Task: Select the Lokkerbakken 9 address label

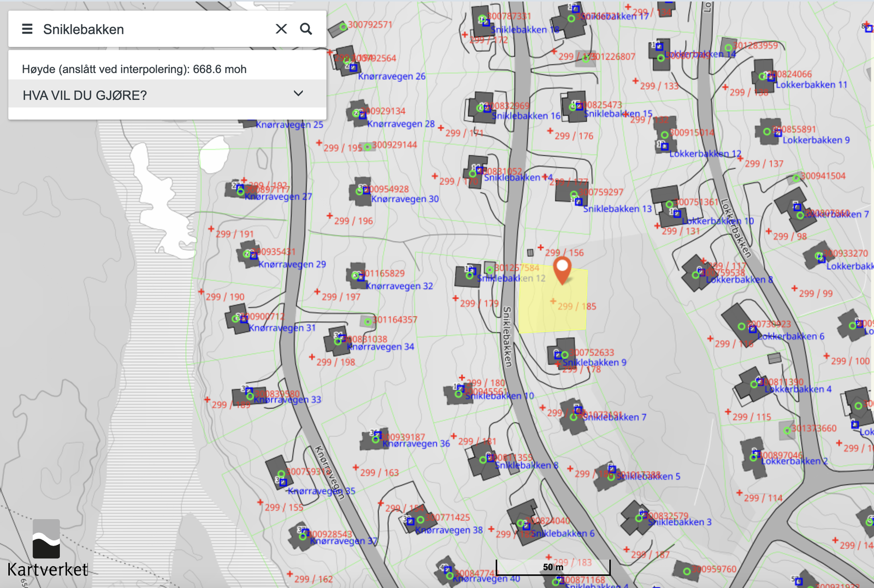Action: (x=816, y=140)
